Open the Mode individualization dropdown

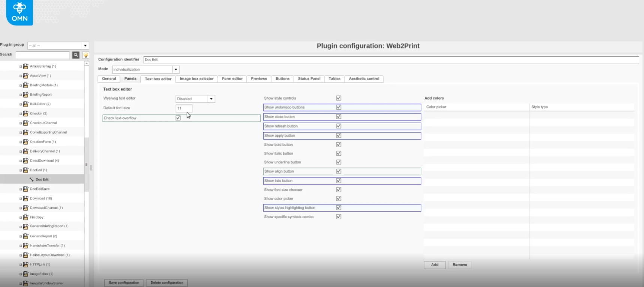pos(176,69)
